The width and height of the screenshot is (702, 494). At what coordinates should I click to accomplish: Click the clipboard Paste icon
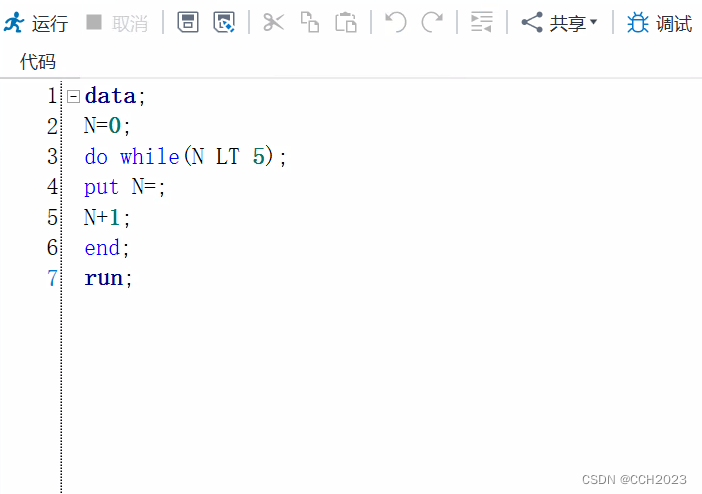346,22
